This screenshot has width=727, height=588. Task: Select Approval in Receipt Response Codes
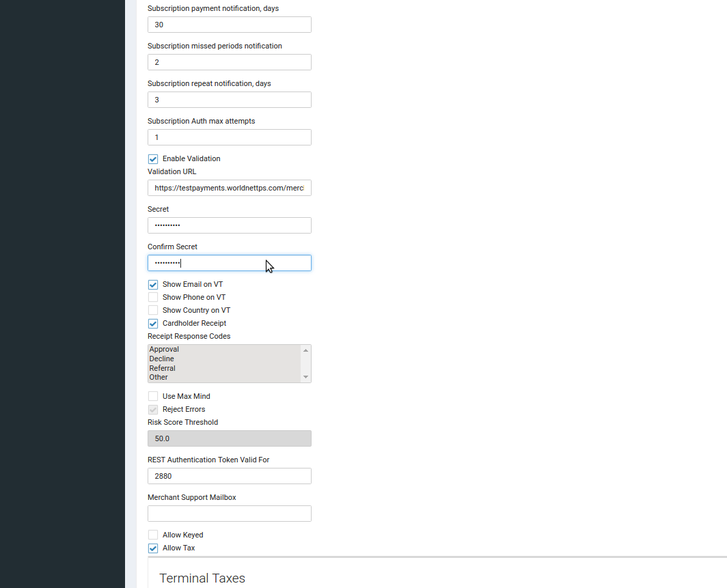pos(164,350)
